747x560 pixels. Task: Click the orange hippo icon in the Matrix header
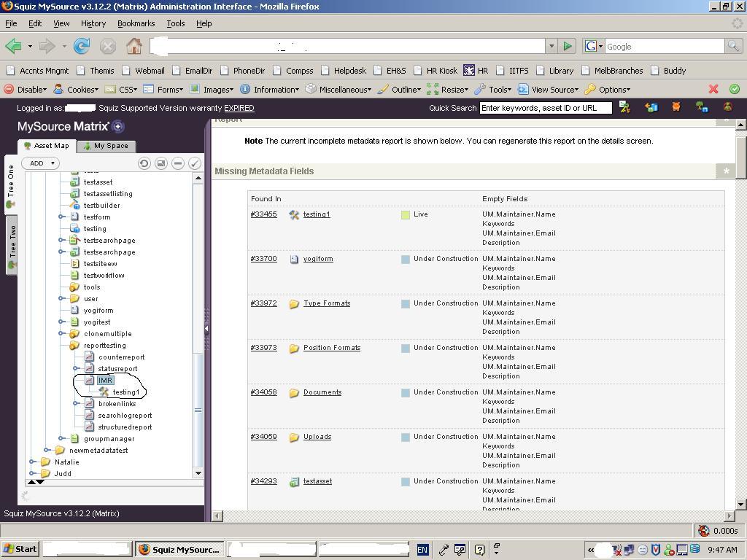click(676, 107)
